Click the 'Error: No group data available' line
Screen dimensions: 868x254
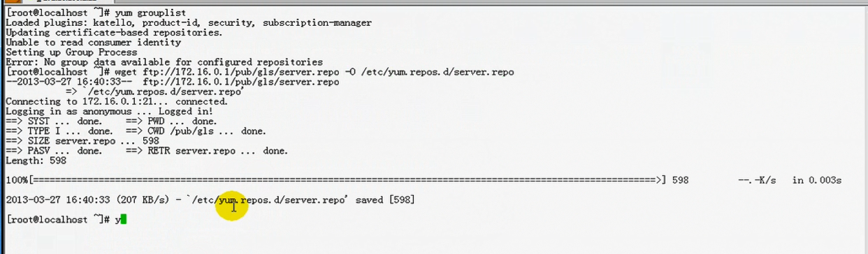[164, 62]
